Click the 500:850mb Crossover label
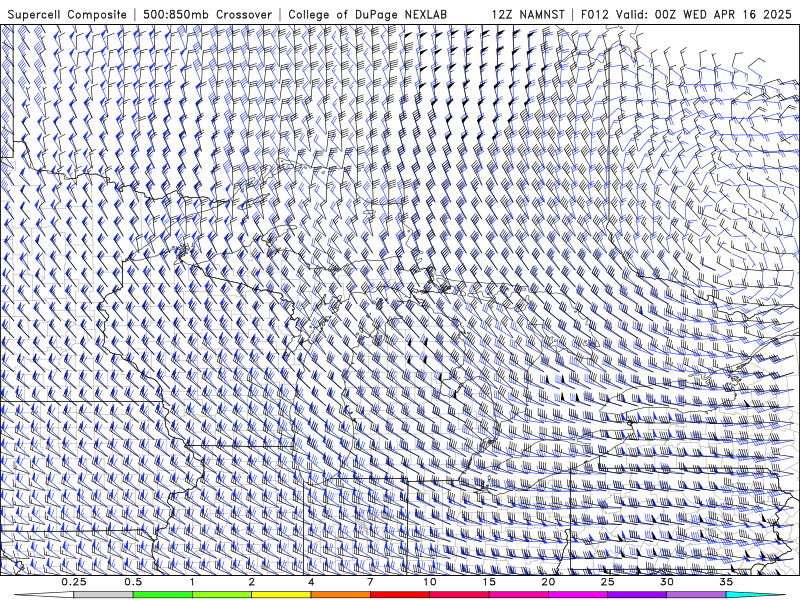 pos(207,14)
